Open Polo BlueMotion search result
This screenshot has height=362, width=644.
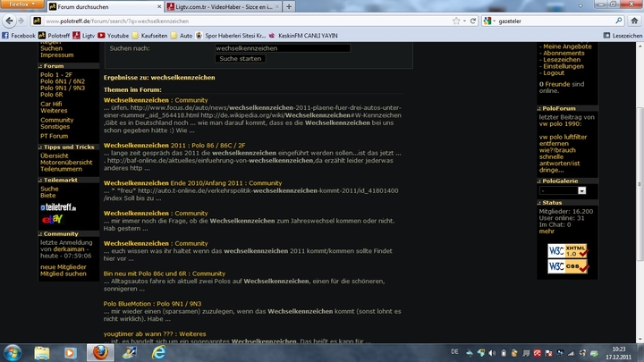pos(152,304)
